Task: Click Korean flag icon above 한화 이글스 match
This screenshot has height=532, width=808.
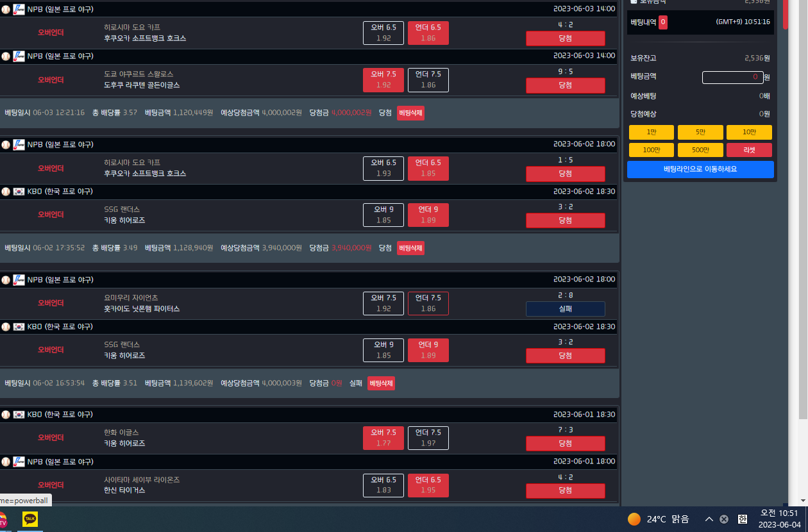Action: (x=19, y=414)
